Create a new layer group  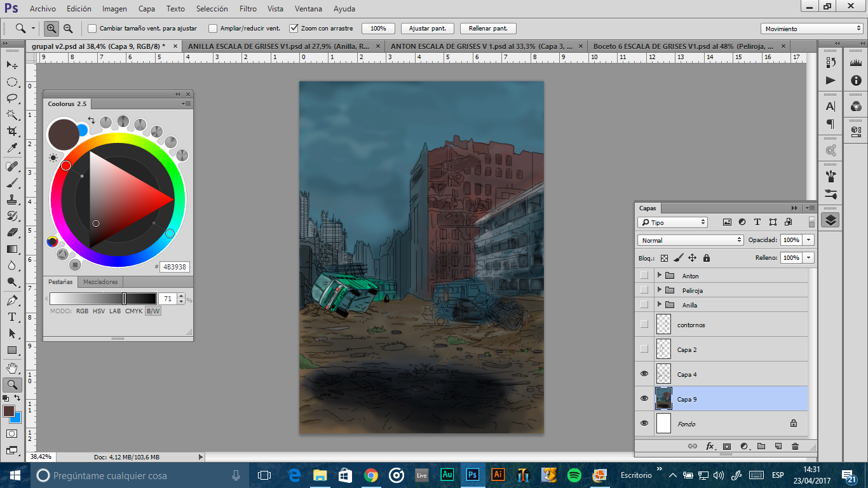761,447
